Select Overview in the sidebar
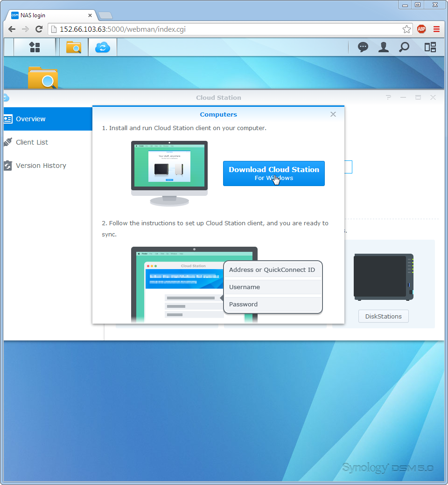The width and height of the screenshot is (448, 485). pyautogui.click(x=31, y=119)
